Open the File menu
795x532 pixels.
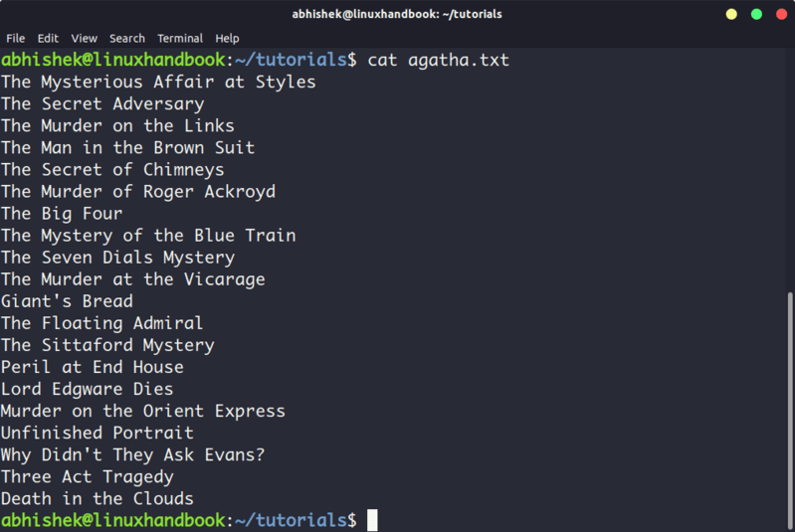[x=15, y=39]
